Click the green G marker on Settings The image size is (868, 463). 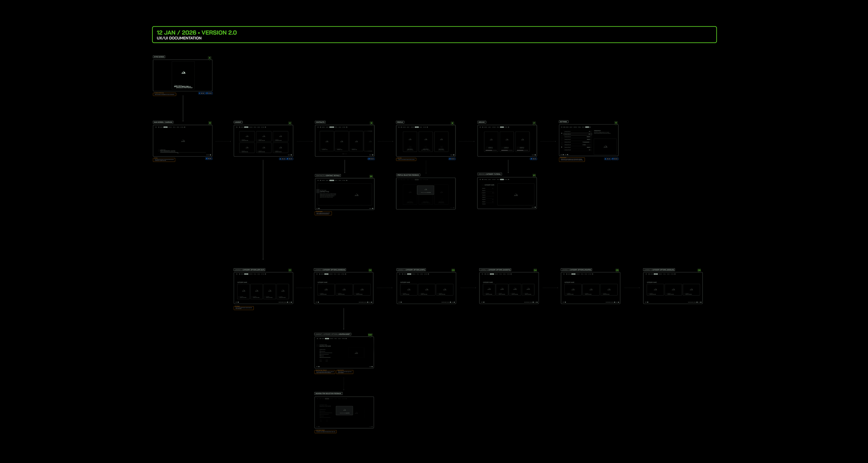[x=616, y=123]
